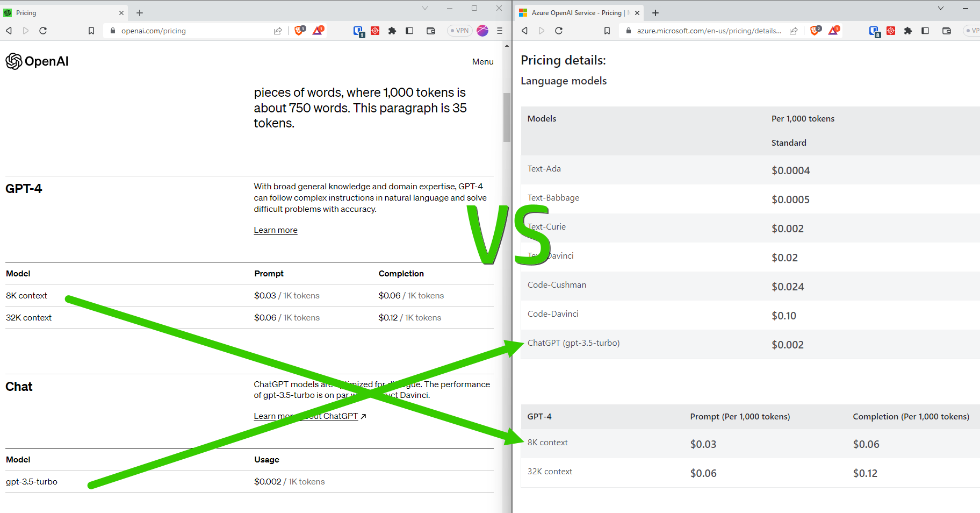Open profile avatar in OpenAI window

pos(482,31)
